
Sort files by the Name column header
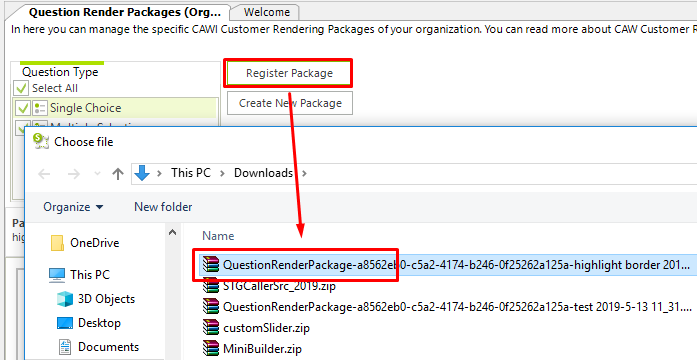click(218, 236)
